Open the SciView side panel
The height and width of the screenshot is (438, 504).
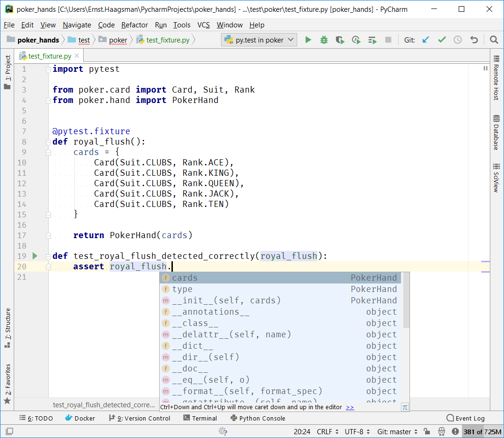496,178
